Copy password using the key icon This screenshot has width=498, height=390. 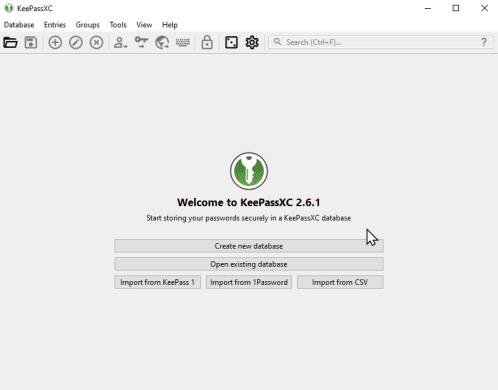pos(141,43)
